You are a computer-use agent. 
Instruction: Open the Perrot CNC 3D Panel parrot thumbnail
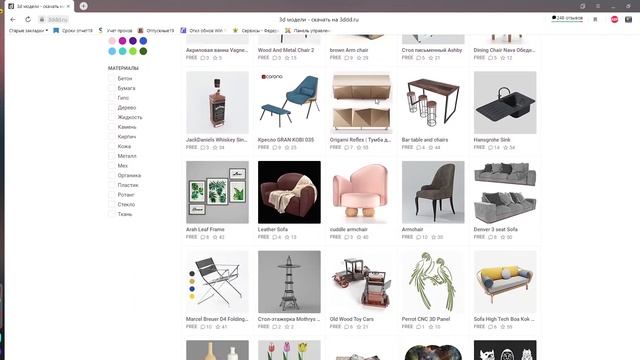(x=433, y=282)
